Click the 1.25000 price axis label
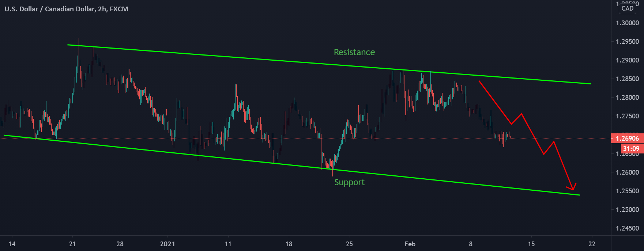This screenshot has width=644, height=251. pos(627,210)
